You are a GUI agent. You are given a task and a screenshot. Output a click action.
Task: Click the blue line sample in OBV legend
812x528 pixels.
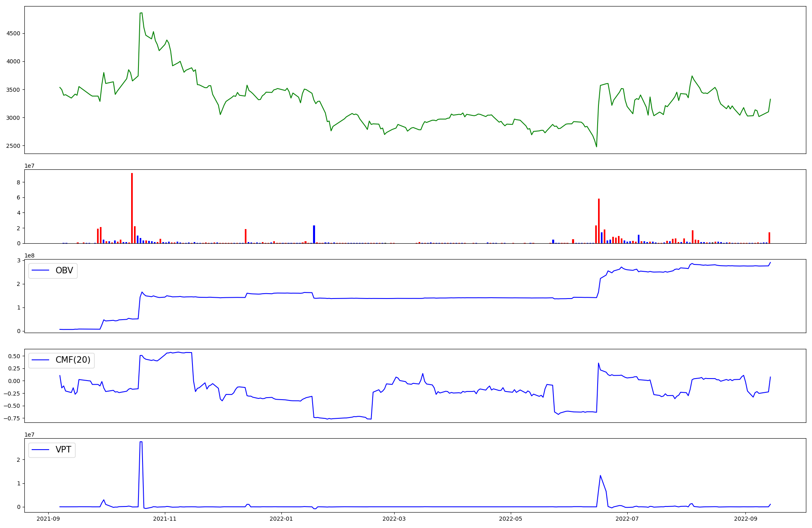tap(40, 270)
